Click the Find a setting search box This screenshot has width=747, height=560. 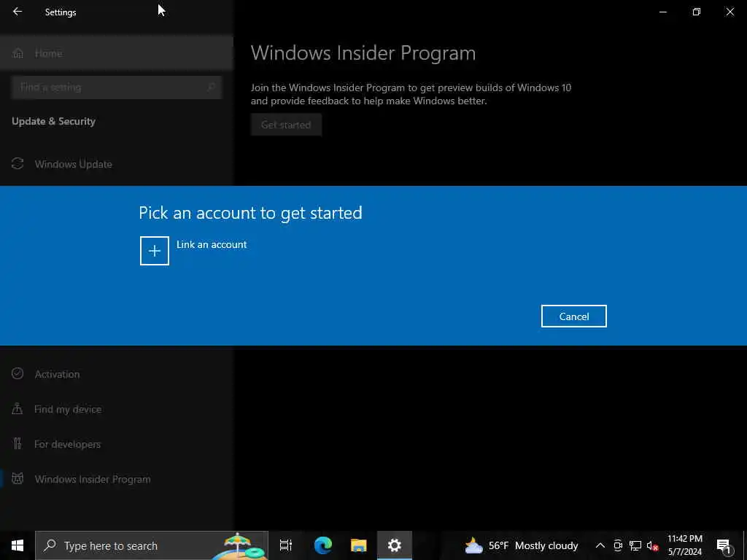116,87
